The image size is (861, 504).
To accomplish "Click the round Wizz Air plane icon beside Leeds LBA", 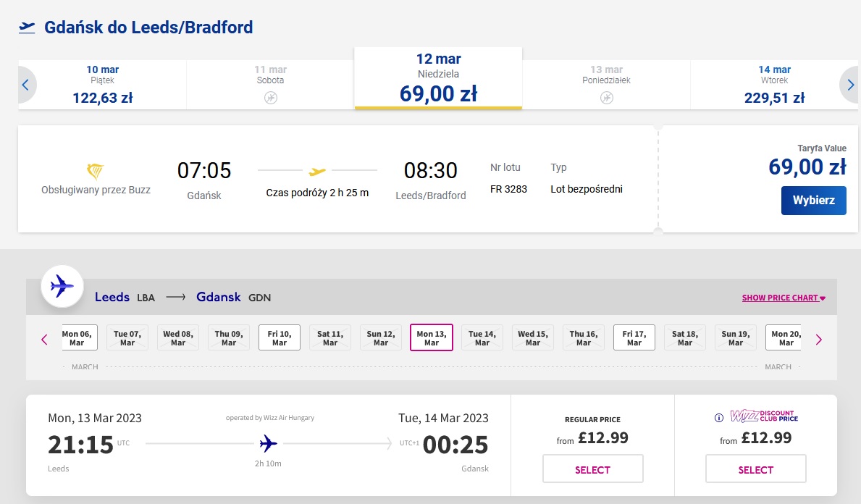I will [62, 286].
